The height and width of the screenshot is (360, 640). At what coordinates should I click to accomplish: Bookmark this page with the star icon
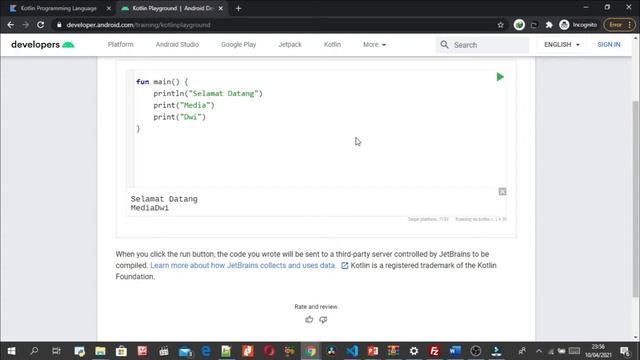click(x=501, y=25)
